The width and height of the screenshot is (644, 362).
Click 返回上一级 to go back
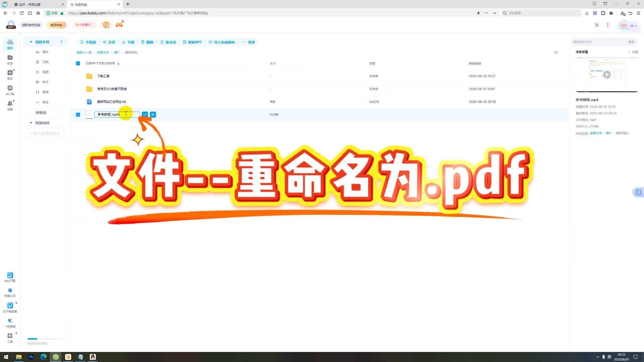tap(84, 53)
